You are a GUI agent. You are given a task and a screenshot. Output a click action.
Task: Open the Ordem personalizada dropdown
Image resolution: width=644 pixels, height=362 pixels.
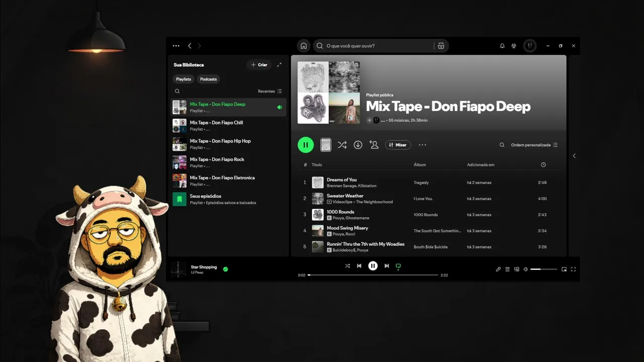click(534, 145)
